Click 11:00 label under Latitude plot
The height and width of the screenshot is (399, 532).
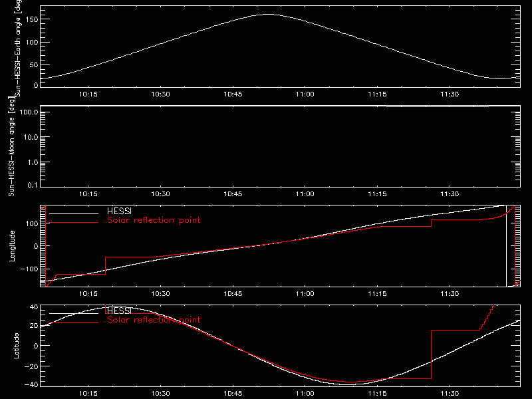[x=305, y=394]
